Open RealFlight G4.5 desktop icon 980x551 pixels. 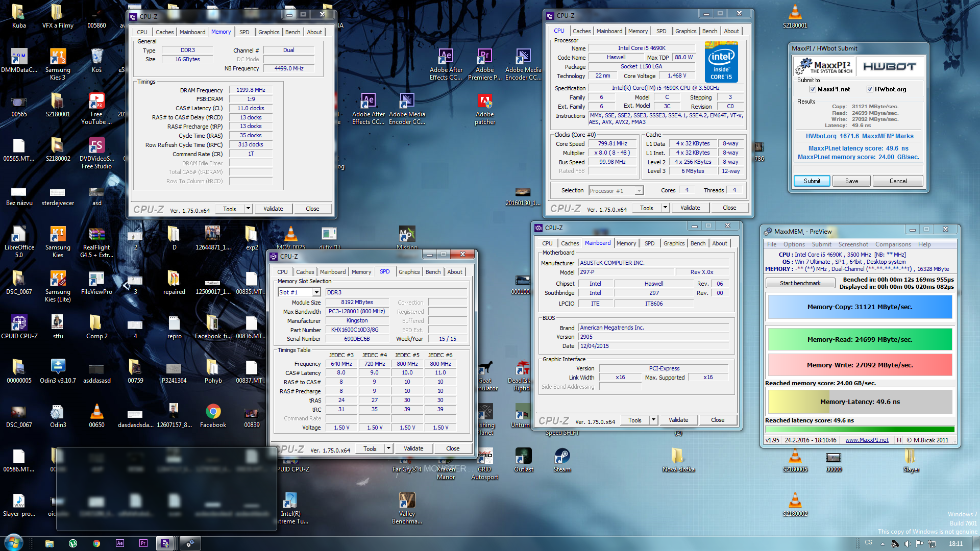click(x=96, y=242)
